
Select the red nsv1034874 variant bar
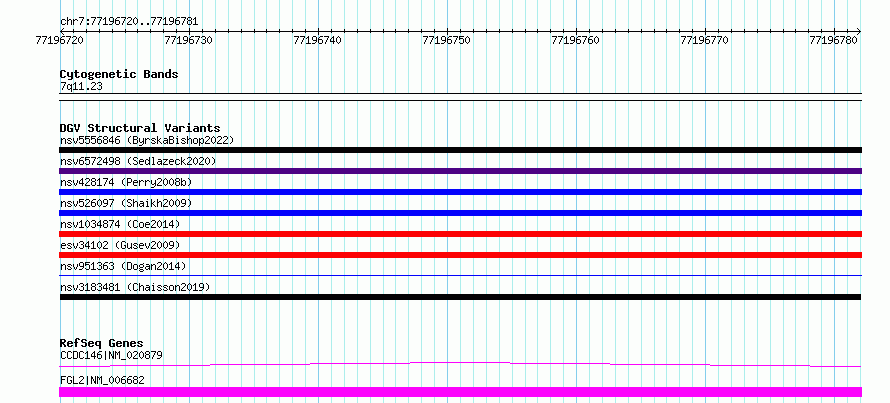[x=460, y=234]
